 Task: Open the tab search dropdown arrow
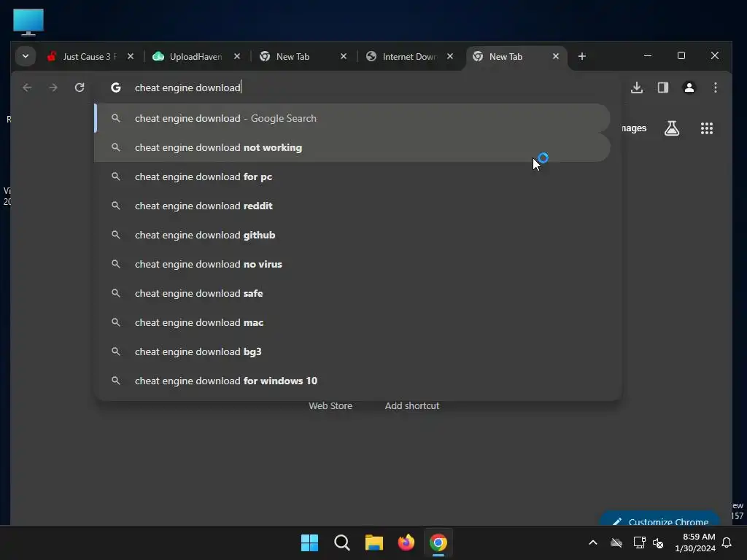tap(26, 56)
